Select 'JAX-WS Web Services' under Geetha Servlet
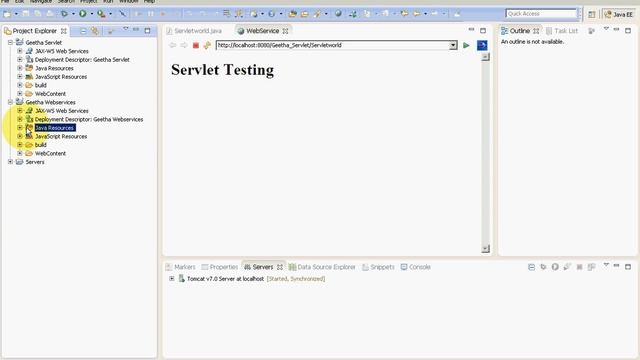This screenshot has width=640, height=360. click(x=62, y=51)
